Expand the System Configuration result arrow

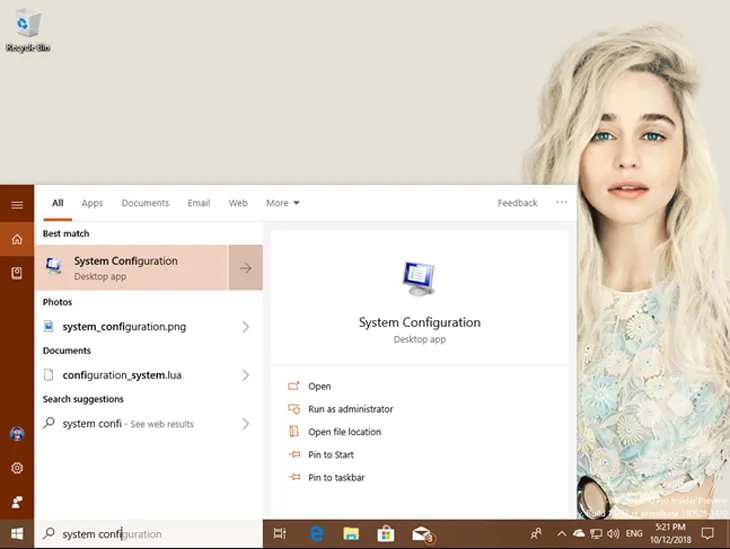[245, 268]
